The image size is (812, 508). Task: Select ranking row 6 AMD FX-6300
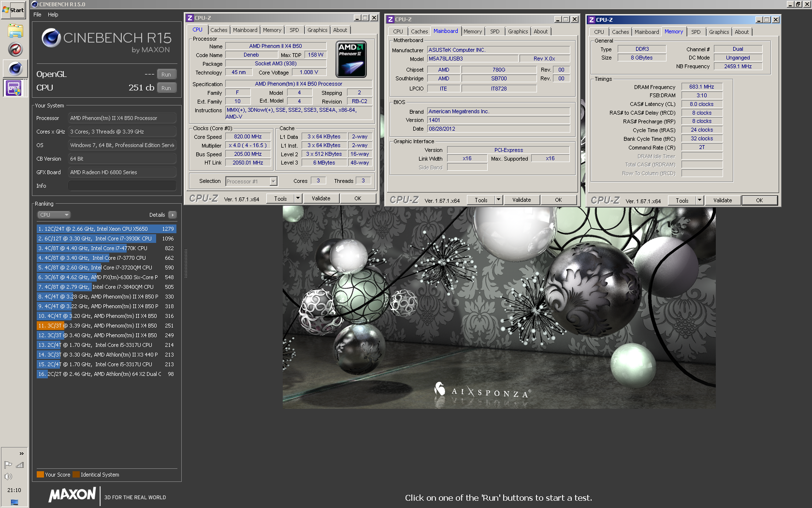(x=106, y=277)
